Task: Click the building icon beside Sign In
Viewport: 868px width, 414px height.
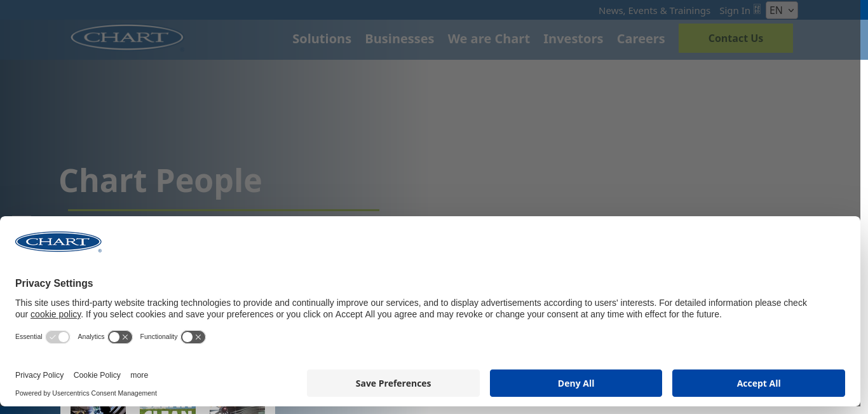Action: [757, 10]
